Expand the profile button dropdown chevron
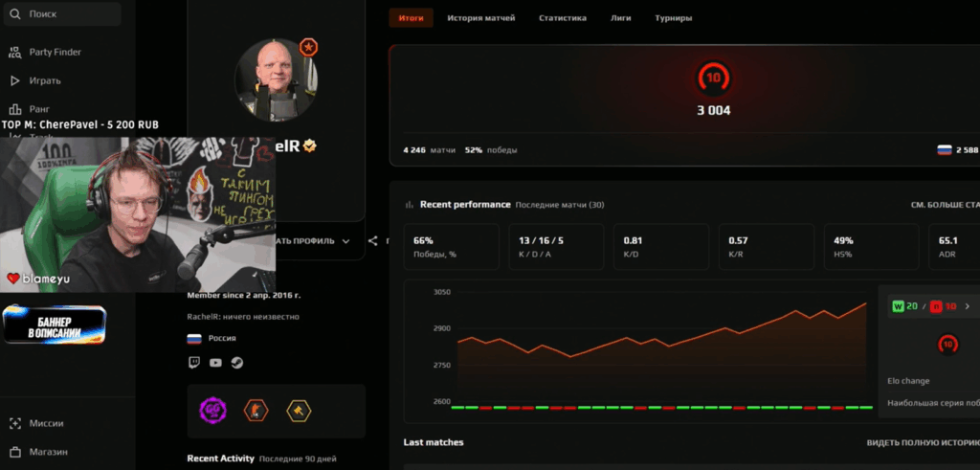This screenshot has height=470, width=980. click(345, 241)
